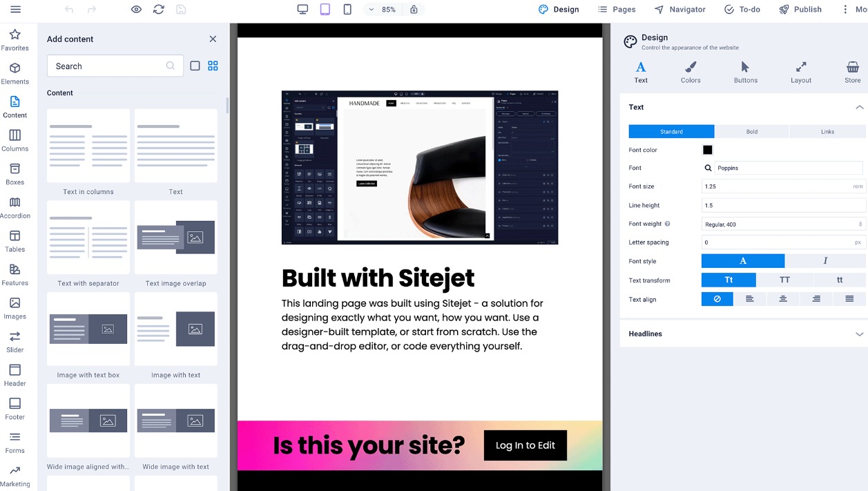Click the save disk icon

tap(181, 9)
